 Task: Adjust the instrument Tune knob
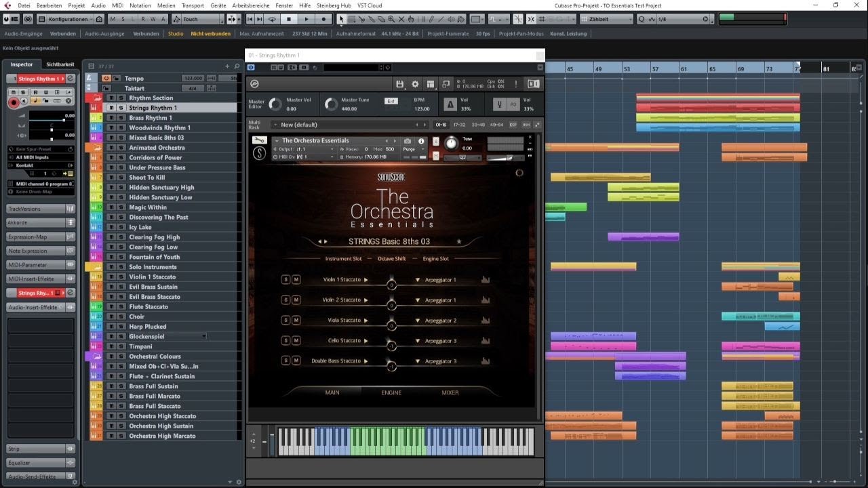(x=451, y=144)
